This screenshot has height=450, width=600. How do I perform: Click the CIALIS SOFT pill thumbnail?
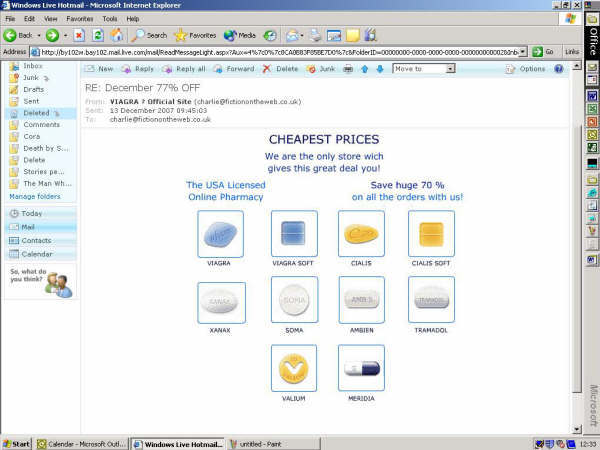click(431, 233)
